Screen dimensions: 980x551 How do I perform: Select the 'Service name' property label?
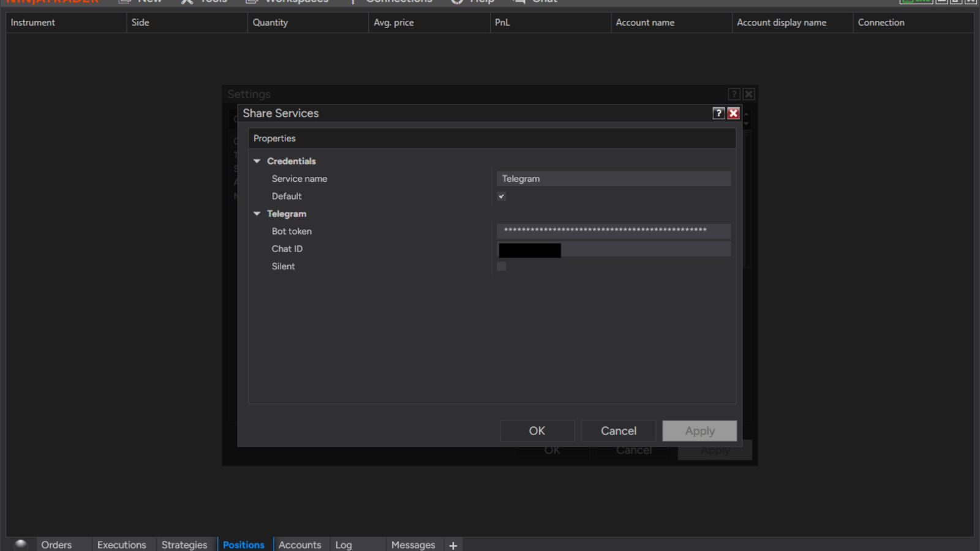pos(300,179)
